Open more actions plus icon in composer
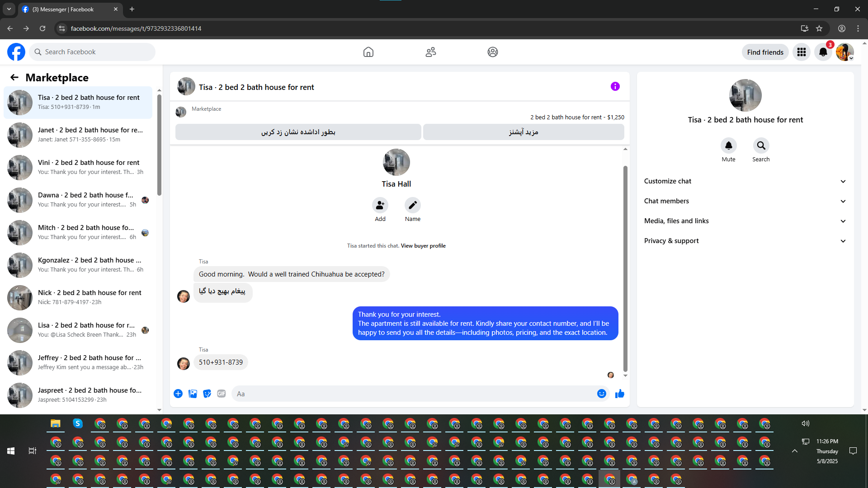 [178, 394]
